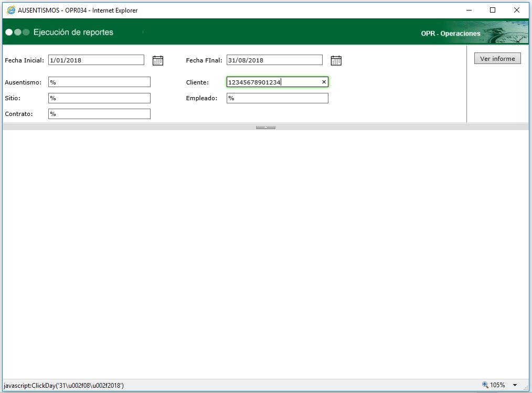
Task: Click the 'Sitio:' label
Action: (13, 98)
